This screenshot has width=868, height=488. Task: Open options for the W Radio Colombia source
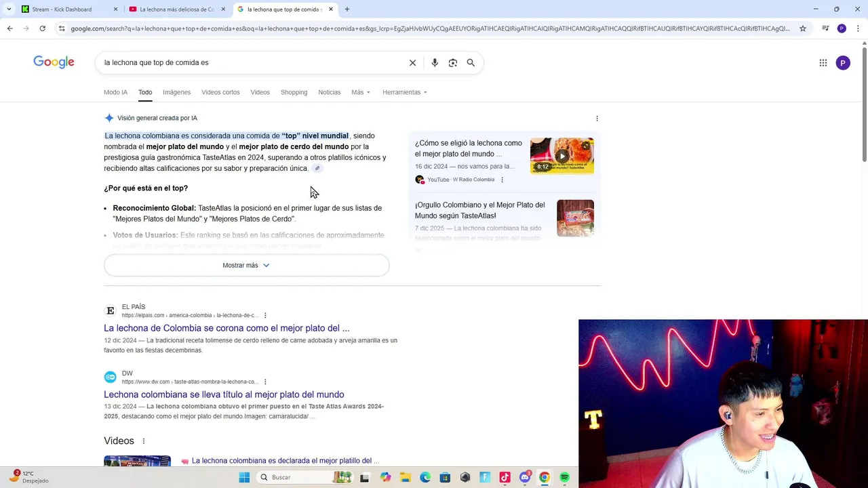pos(502,180)
